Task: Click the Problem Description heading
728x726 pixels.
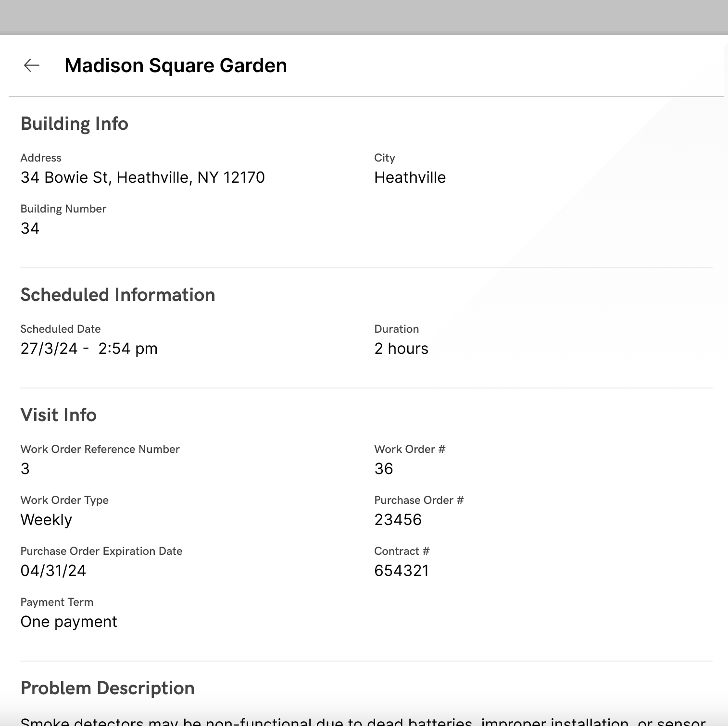Action: 107,688
